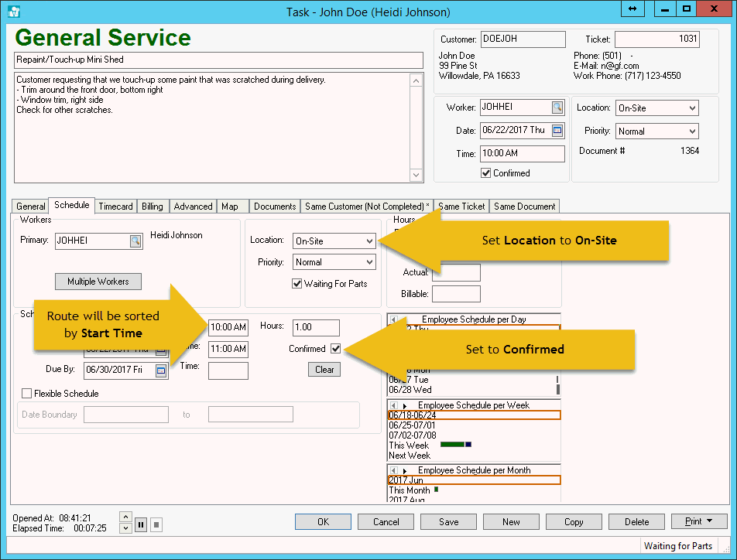Click the Worker lookup magnifier in header

557,108
